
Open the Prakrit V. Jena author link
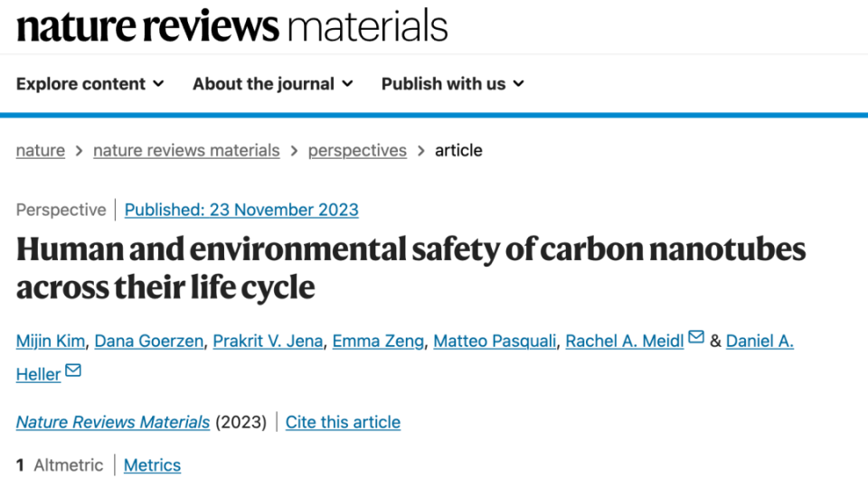click(x=268, y=341)
